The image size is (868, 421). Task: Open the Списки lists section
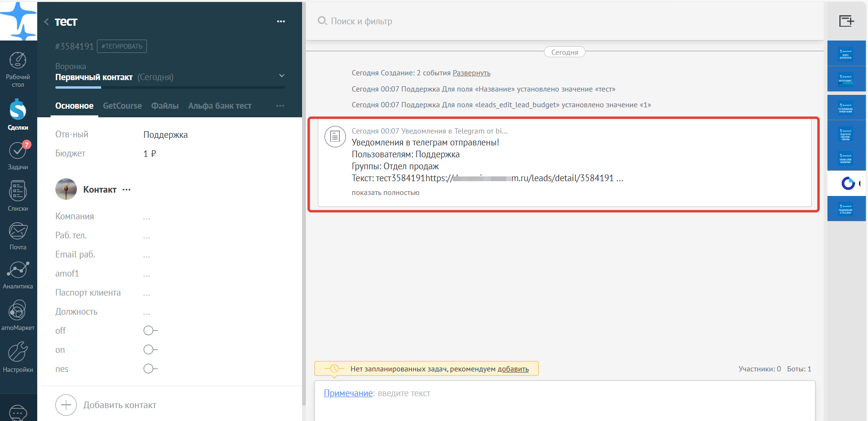[18, 196]
